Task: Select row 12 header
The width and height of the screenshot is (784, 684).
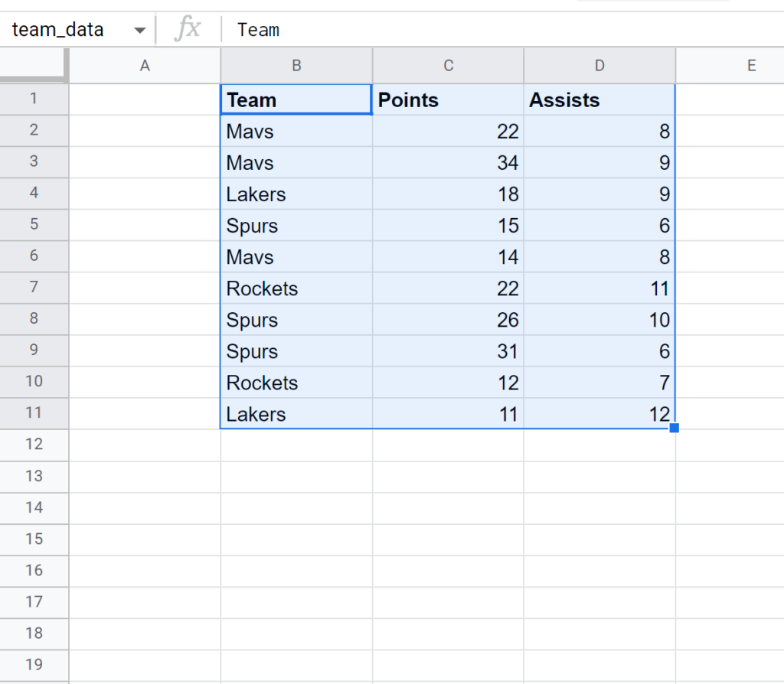Action: coord(34,445)
